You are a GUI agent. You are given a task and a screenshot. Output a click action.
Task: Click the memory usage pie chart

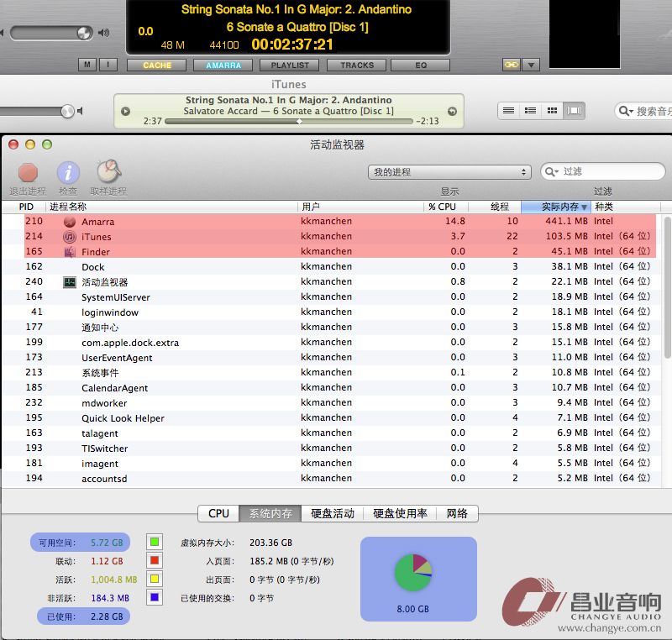413,573
